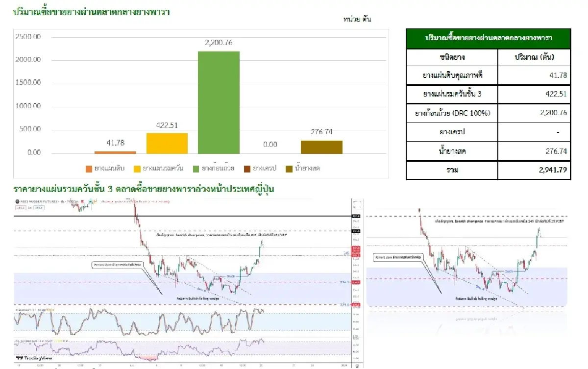
Task: Click the Demand Zone callout in right chart
Action: [x=398, y=257]
